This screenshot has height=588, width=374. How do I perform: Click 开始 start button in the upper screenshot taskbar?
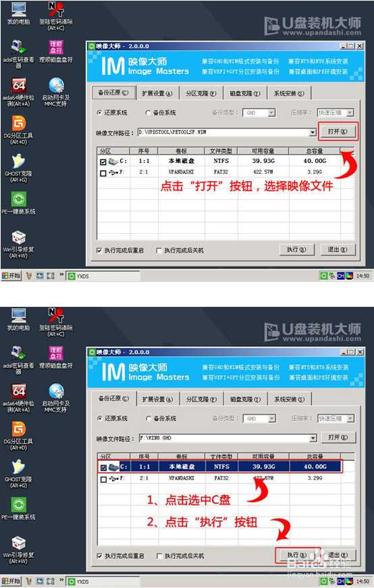11,276
